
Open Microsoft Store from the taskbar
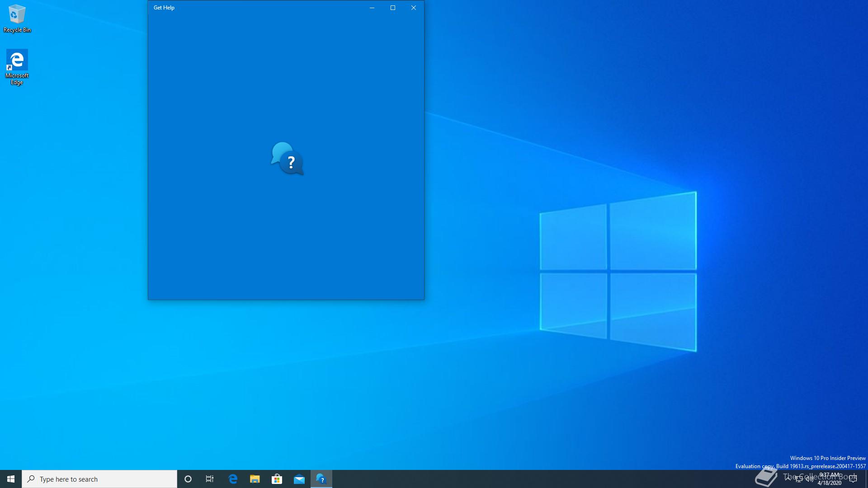point(277,479)
